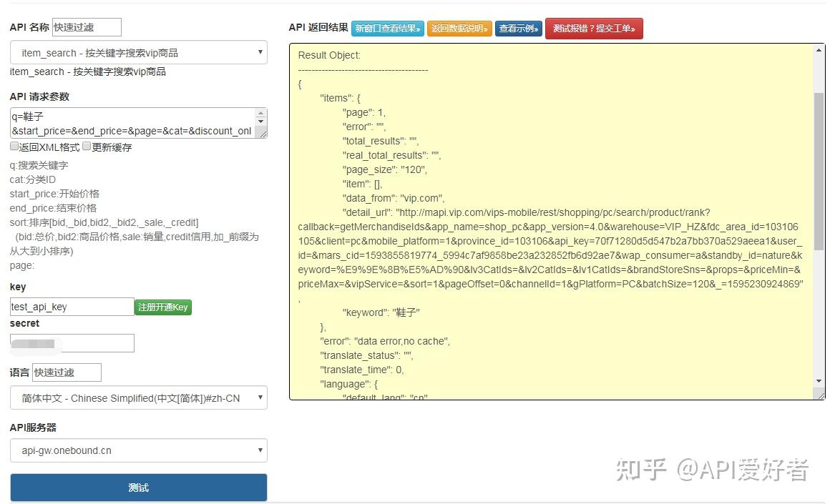This screenshot has width=830, height=504.
Task: Click inside the API request parameters textarea
Action: (x=133, y=123)
